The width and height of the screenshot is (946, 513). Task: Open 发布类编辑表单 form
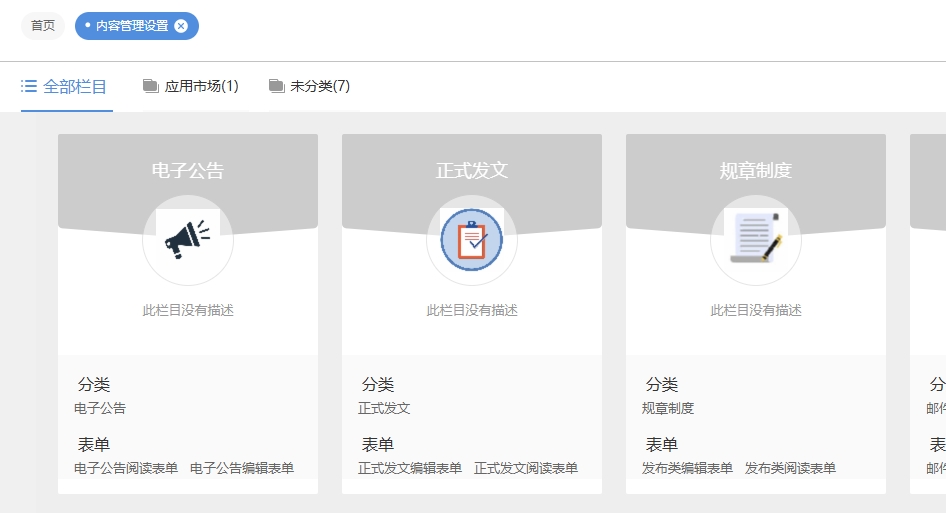687,468
